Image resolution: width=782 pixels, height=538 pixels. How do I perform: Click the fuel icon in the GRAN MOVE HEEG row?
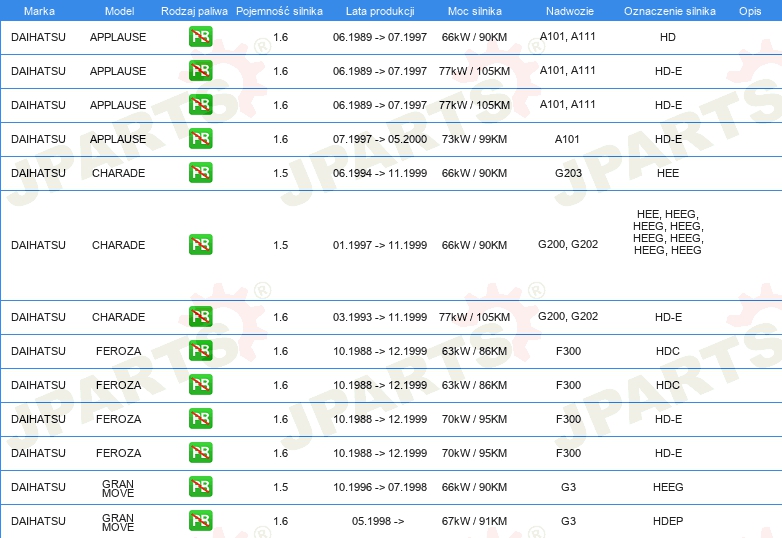200,487
